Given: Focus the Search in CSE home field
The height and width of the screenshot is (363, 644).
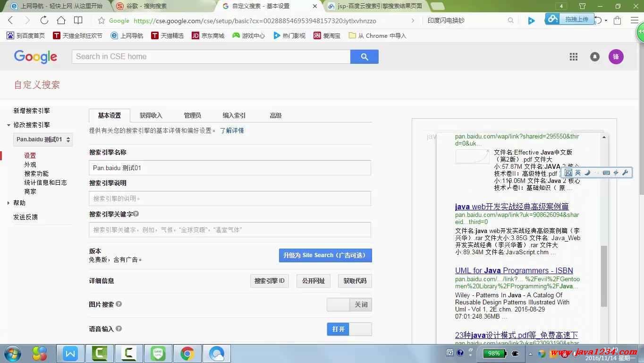Looking at the screenshot, I should point(211,57).
